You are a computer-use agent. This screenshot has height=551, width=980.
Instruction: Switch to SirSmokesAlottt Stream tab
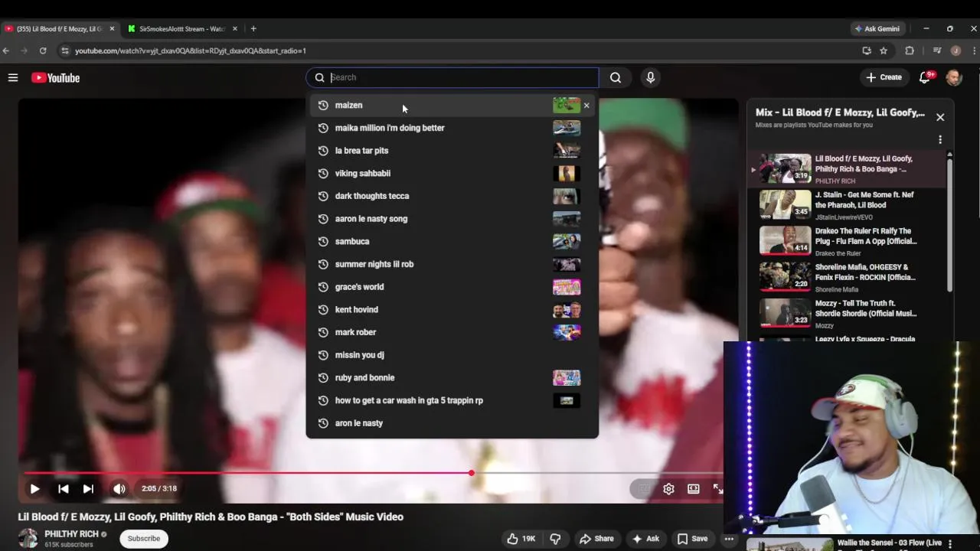pyautogui.click(x=182, y=29)
